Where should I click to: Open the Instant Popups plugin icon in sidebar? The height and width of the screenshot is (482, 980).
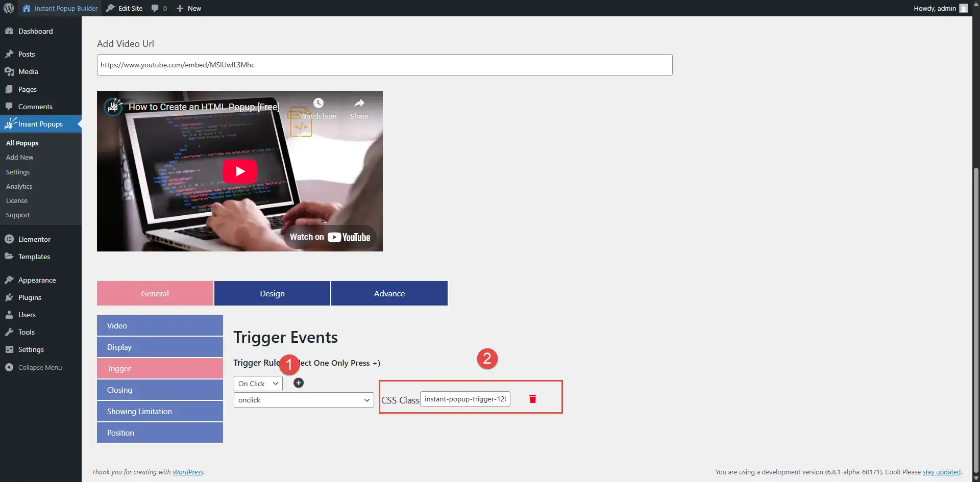coord(11,124)
